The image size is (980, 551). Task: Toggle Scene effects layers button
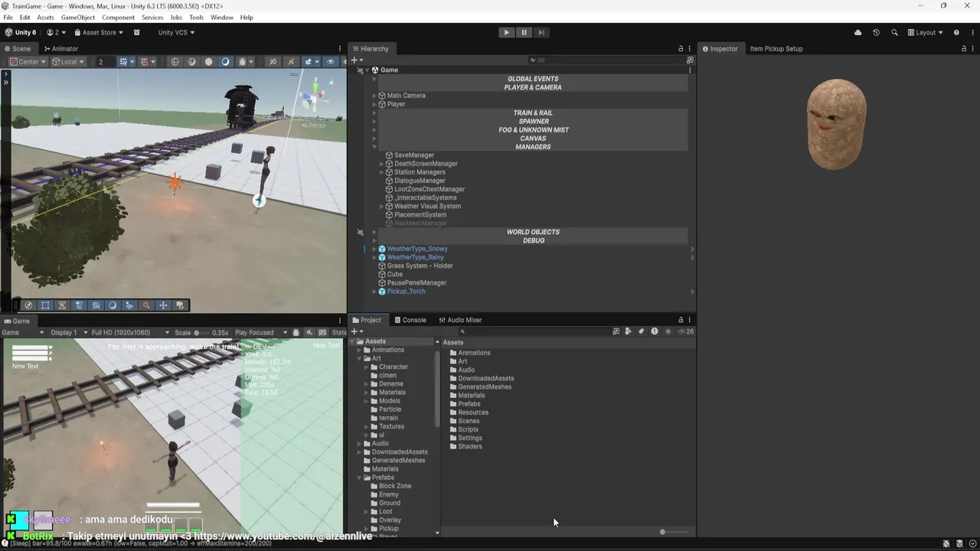click(x=309, y=61)
